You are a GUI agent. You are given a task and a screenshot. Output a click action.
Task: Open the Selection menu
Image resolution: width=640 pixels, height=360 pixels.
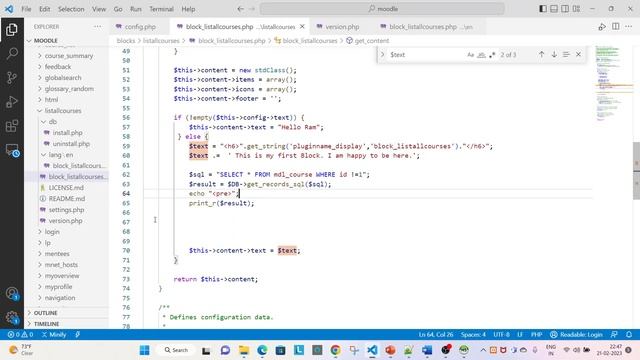point(71,9)
